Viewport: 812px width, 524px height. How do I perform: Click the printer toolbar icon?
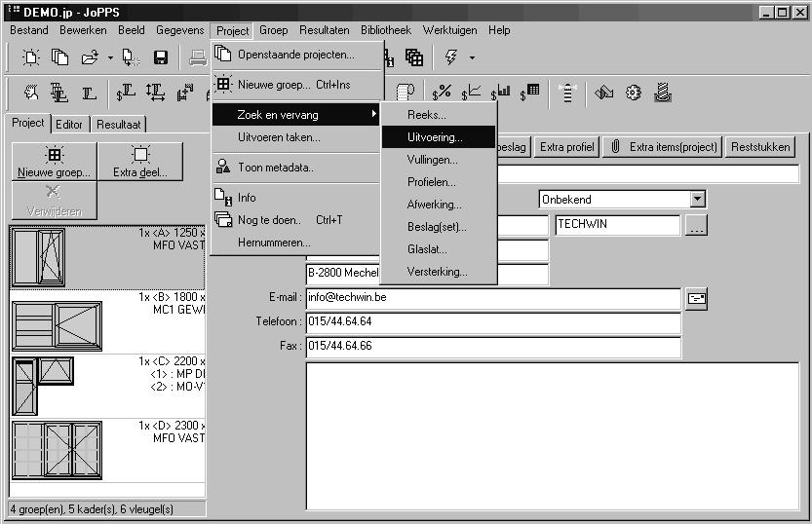click(x=197, y=57)
